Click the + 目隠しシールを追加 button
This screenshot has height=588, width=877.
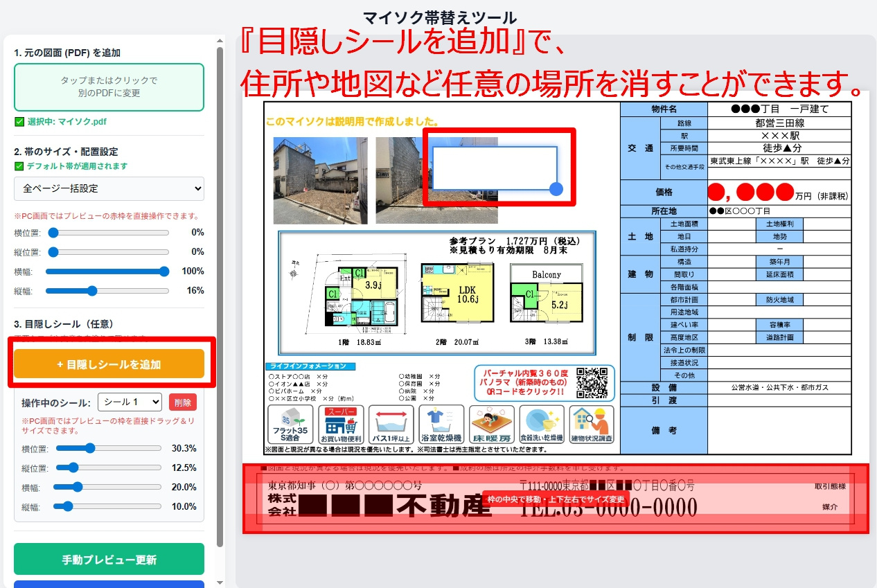tap(109, 364)
